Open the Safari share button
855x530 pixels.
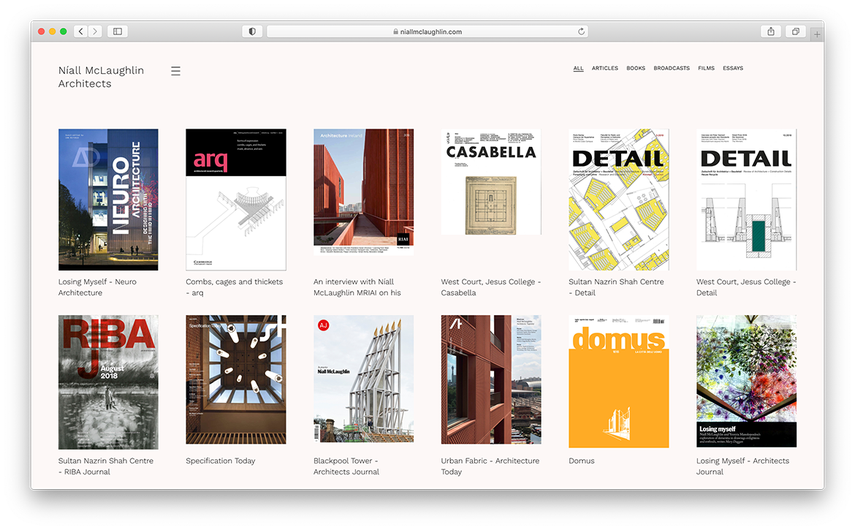[771, 32]
